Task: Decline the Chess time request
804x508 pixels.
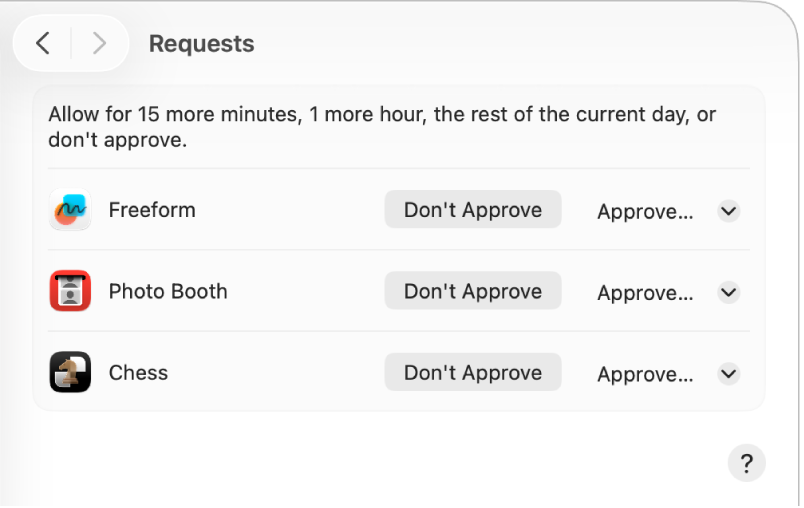Action: point(473,373)
